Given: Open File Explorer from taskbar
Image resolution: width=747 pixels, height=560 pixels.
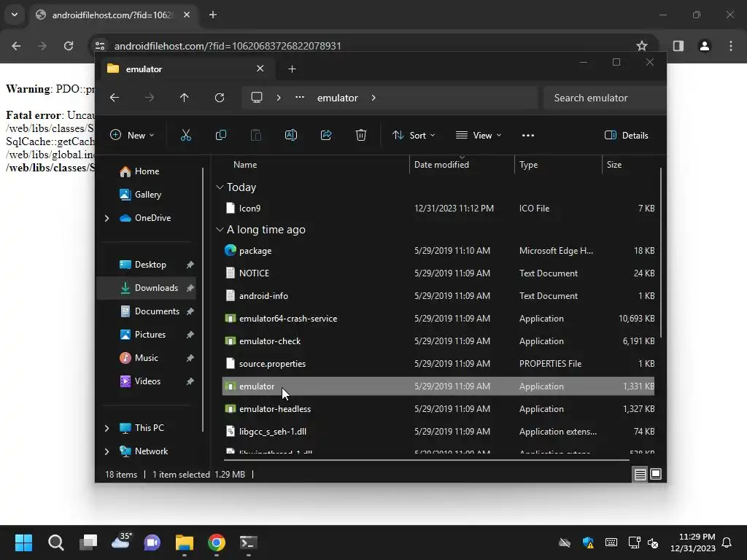Looking at the screenshot, I should click(185, 542).
